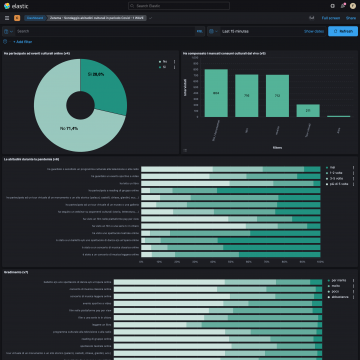
Task: Toggle legend icon below the bar chart
Action: 185,150
